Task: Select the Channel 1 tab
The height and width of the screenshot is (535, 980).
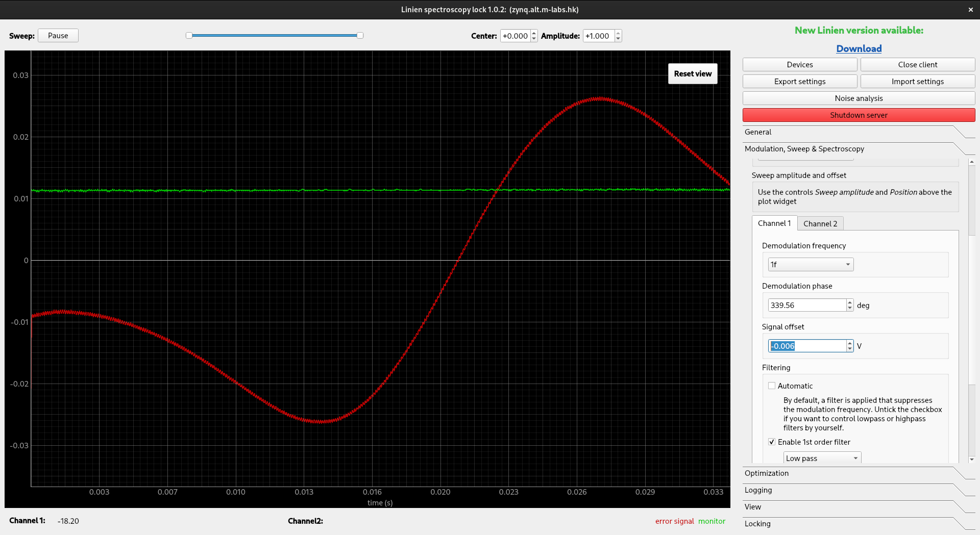Action: point(774,223)
